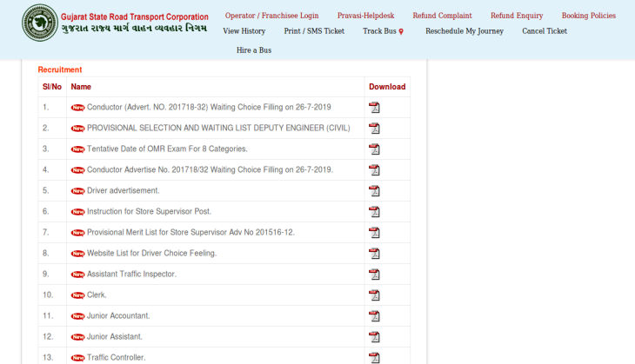Open Operator / Franchisee Login
The height and width of the screenshot is (364, 635).
click(x=271, y=16)
